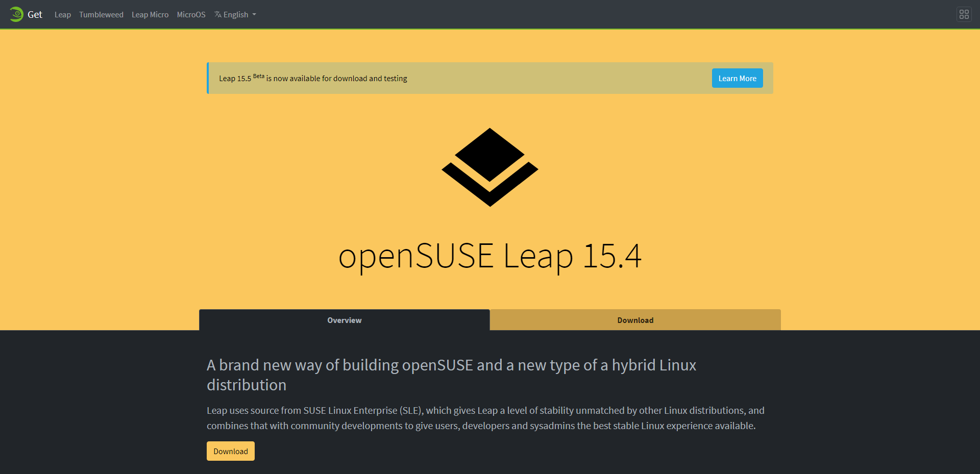Click the Leap diamond logo graphic
The width and height of the screenshot is (980, 474).
click(x=490, y=167)
